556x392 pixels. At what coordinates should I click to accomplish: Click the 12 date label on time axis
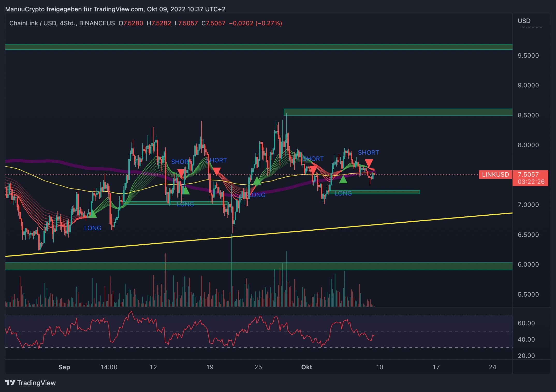153,367
